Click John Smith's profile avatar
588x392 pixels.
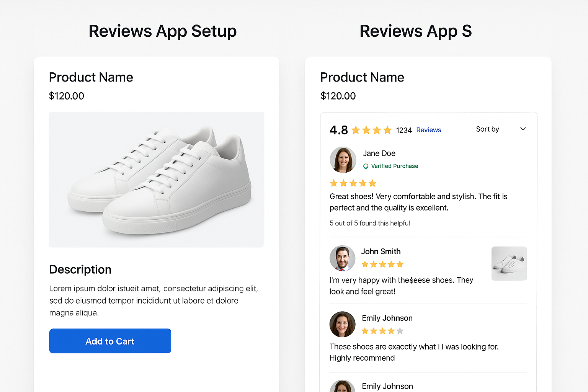[x=342, y=258]
